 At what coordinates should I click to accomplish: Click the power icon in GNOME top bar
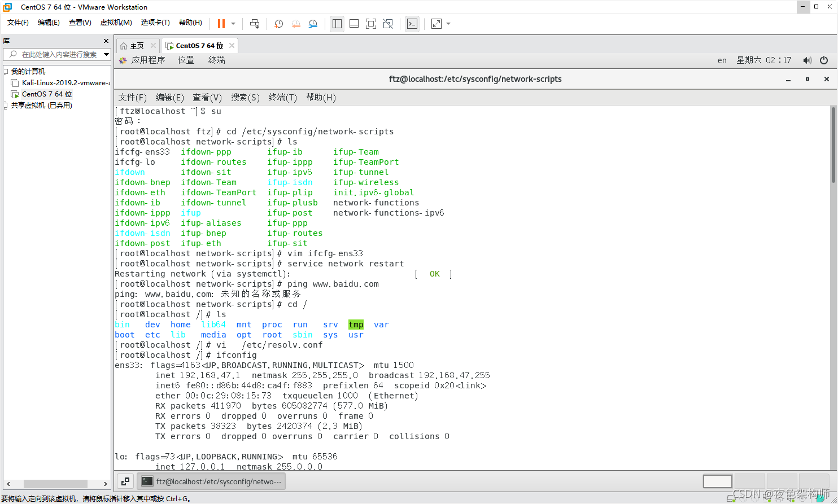[x=824, y=60]
